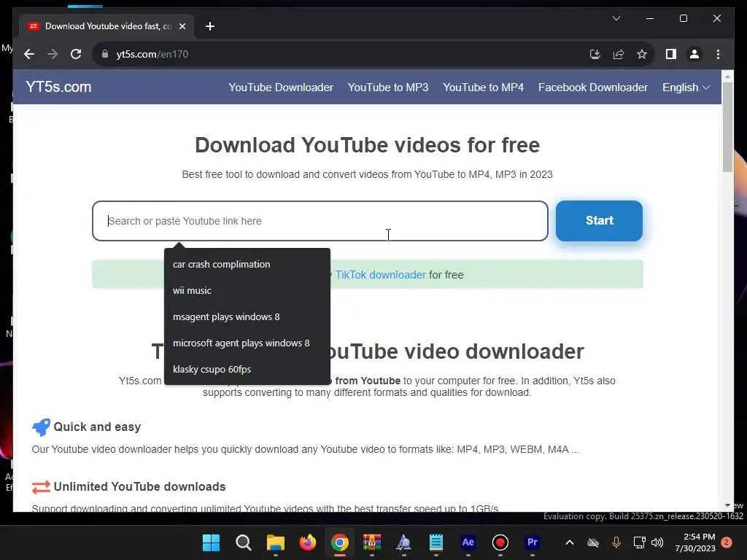
Task: Choose suggestion klasky csupo 60fps
Action: pos(247,369)
